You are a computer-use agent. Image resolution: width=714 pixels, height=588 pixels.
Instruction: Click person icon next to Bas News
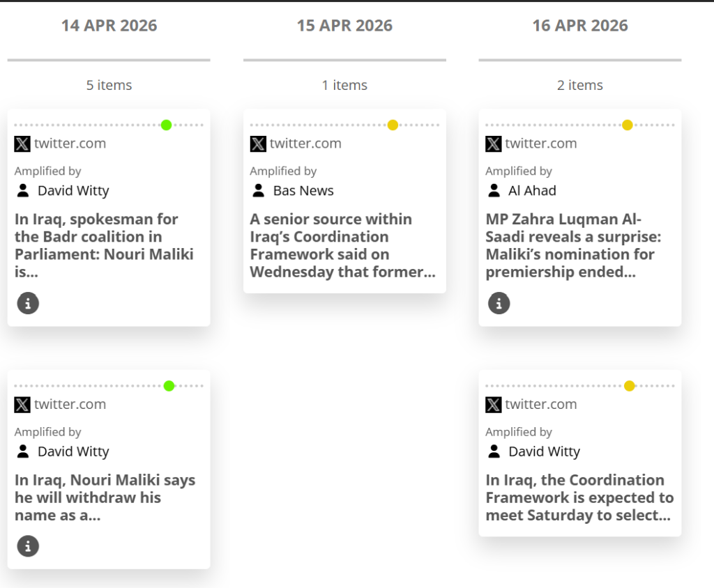258,190
